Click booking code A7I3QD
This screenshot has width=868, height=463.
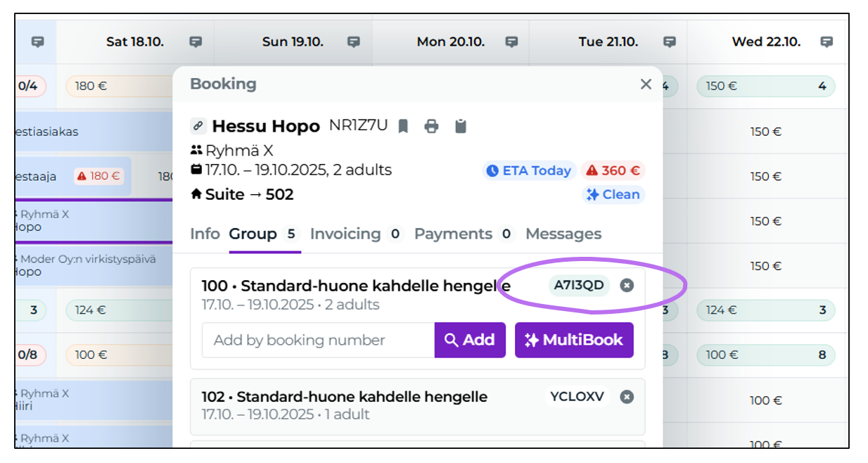click(x=579, y=285)
